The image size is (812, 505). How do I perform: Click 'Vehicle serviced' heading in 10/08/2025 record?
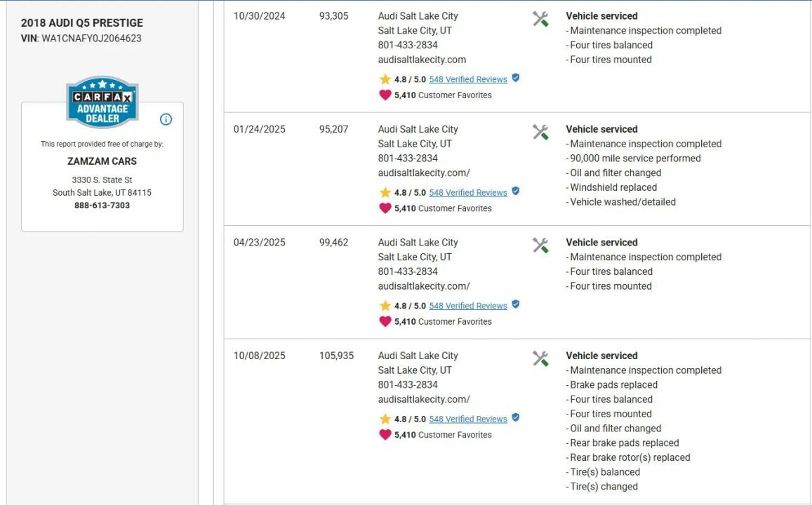tap(601, 356)
